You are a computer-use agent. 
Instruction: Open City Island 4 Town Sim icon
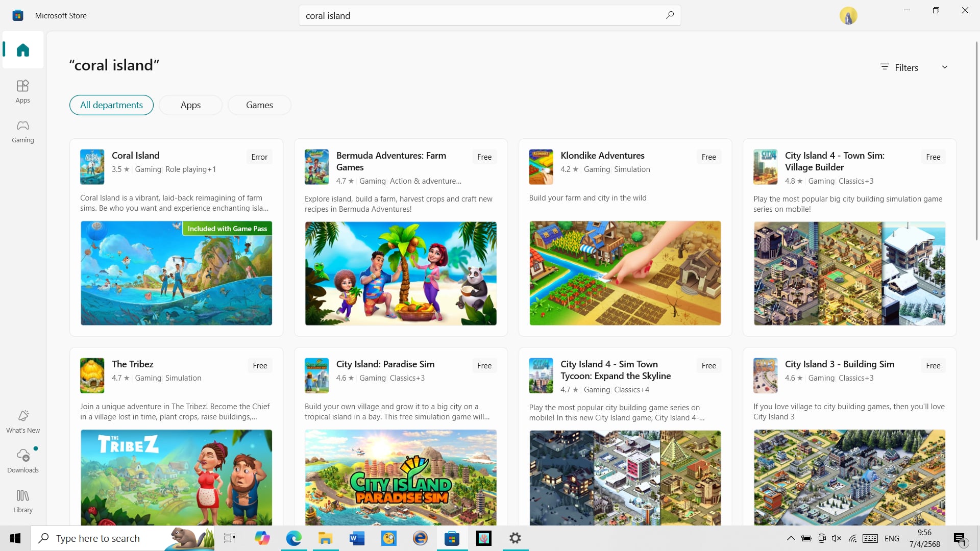pos(765,167)
